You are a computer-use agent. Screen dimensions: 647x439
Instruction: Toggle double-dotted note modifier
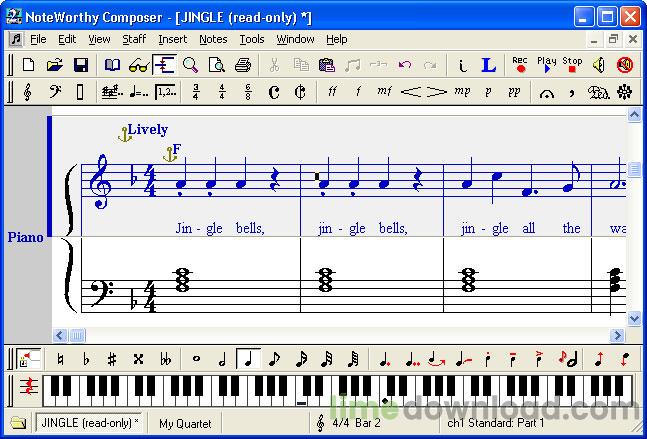tap(411, 359)
